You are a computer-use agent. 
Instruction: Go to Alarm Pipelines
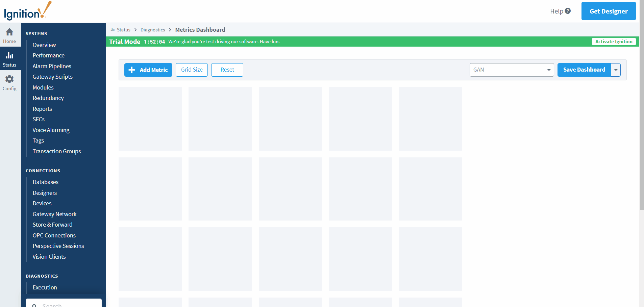52,66
